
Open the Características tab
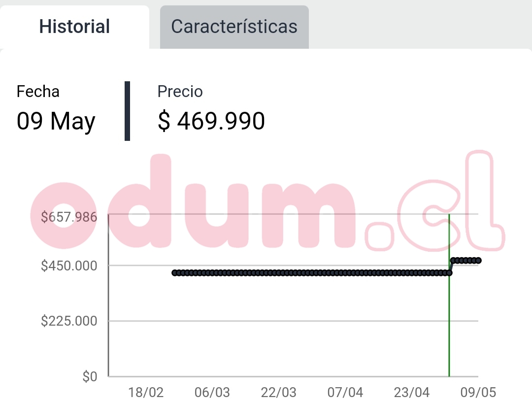[x=234, y=27]
